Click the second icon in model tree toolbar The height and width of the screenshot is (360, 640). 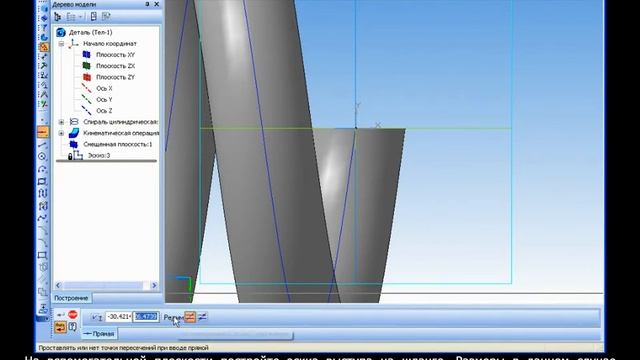click(x=71, y=17)
